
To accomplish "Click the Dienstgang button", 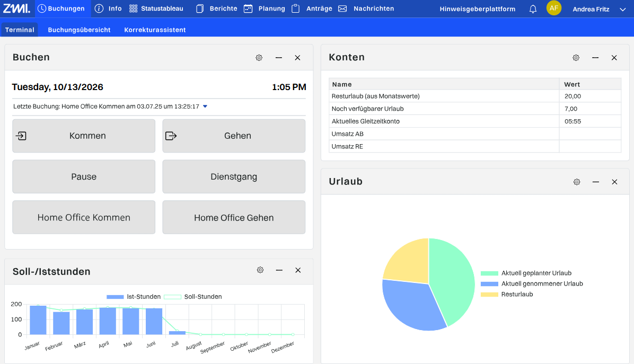I will click(234, 176).
